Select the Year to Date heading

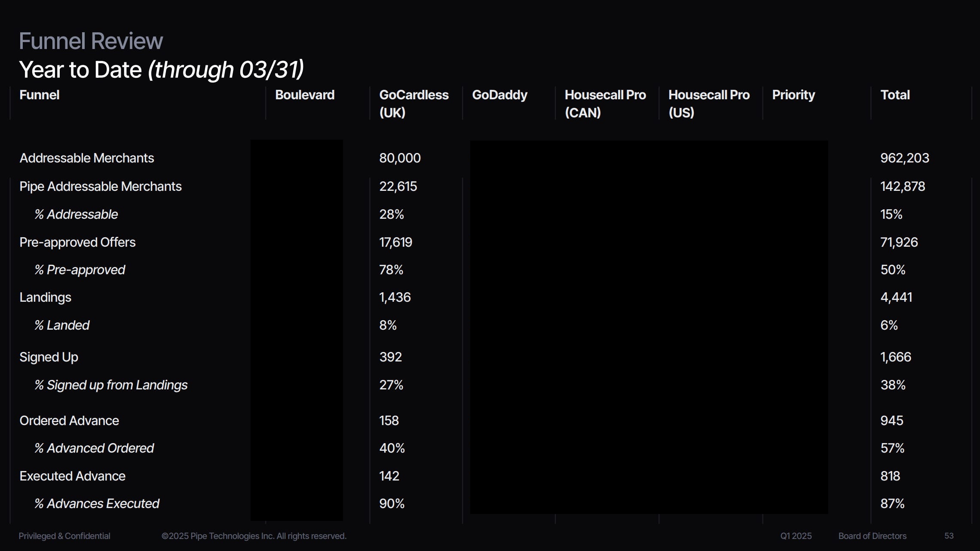(x=161, y=70)
